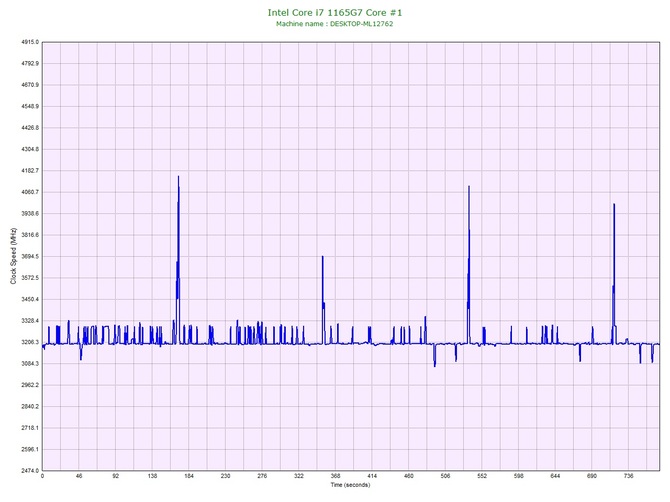Viewport: 670px width, 502px height.
Task: Click the 4915.0 y-axis value
Action: 30,42
